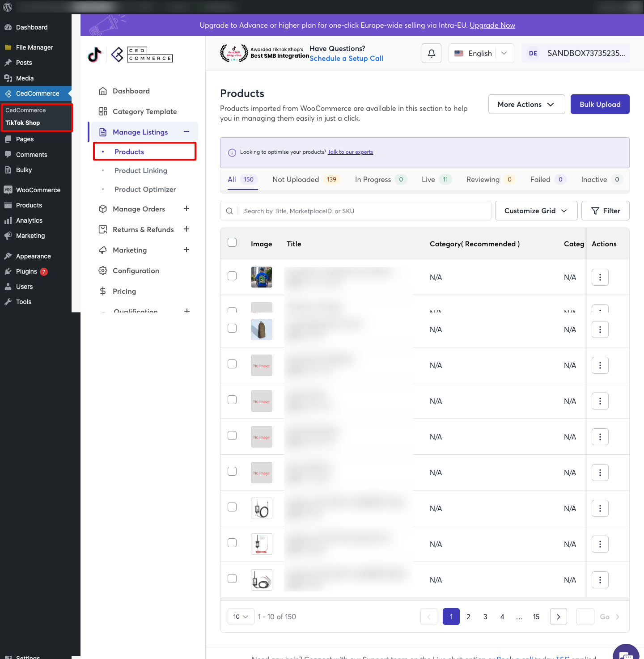The height and width of the screenshot is (659, 644).
Task: Click the WordPress logo in admin bar
Action: (8, 7)
